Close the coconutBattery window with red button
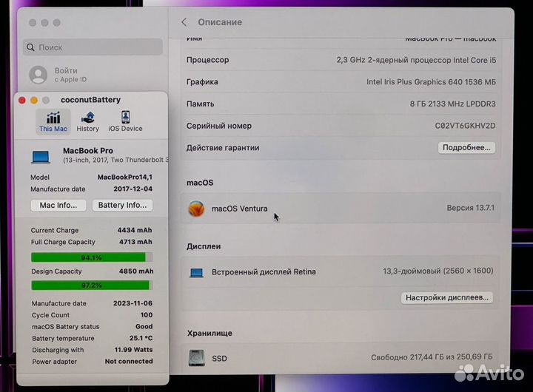This screenshot has height=392, width=533. [22, 100]
